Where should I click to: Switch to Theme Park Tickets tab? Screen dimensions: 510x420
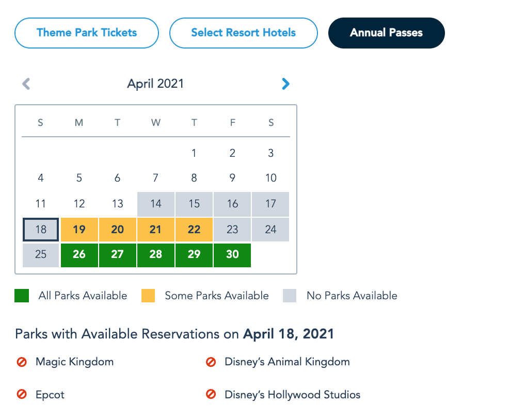[x=87, y=33]
